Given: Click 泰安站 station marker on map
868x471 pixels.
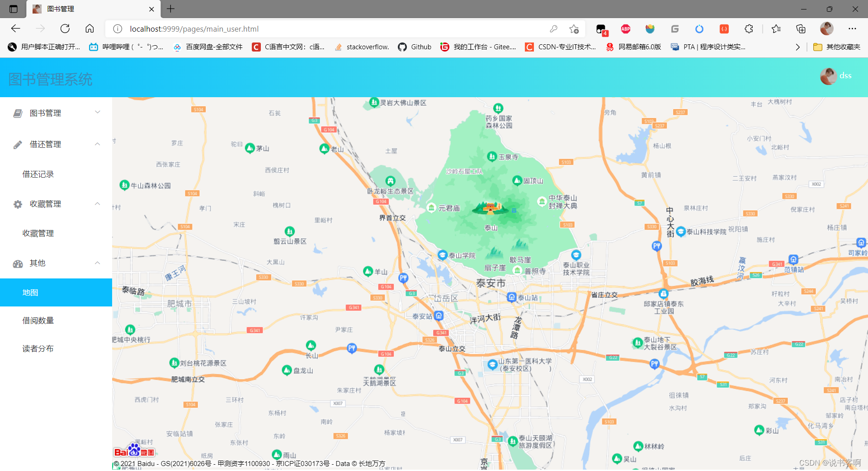Looking at the screenshot, I should pos(439,316).
